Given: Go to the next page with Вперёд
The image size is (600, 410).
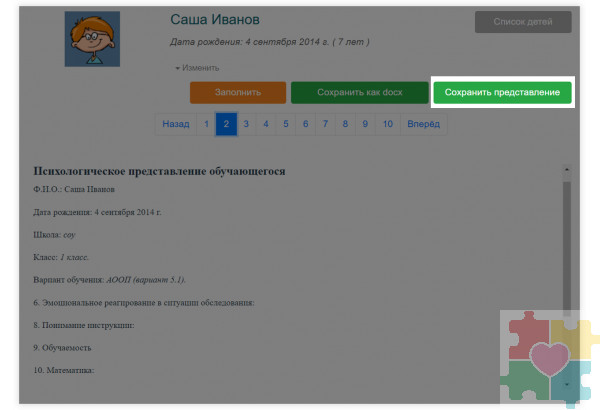Looking at the screenshot, I should [x=423, y=125].
